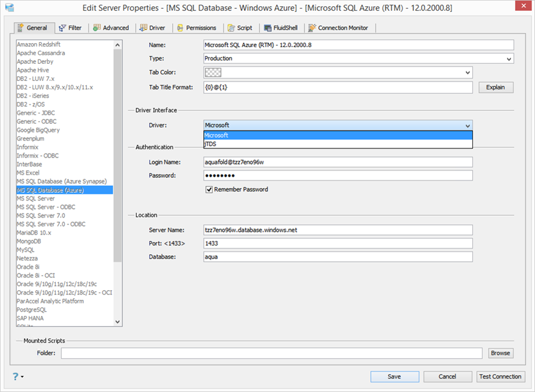Uncheck the Remember Password checkbox
The image size is (535, 392).
209,189
